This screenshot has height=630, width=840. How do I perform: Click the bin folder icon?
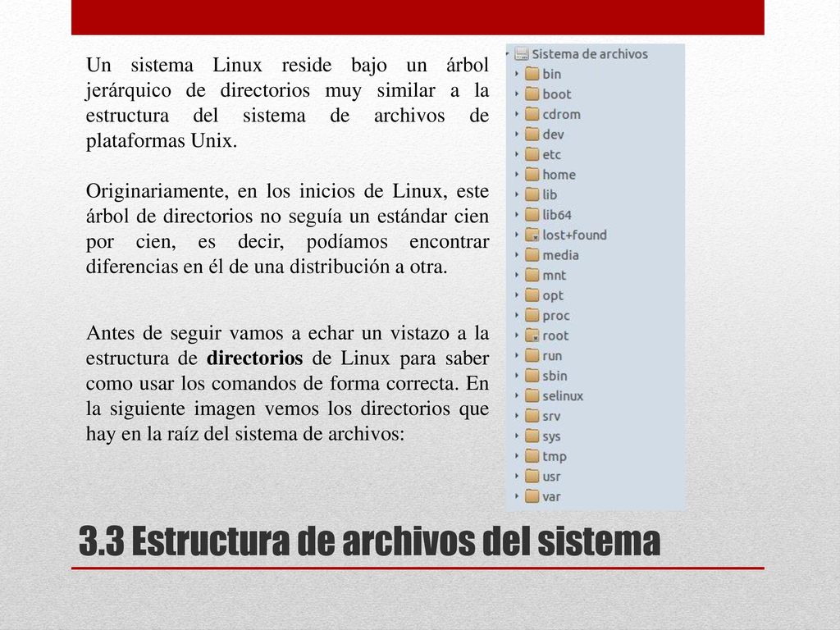pyautogui.click(x=532, y=73)
